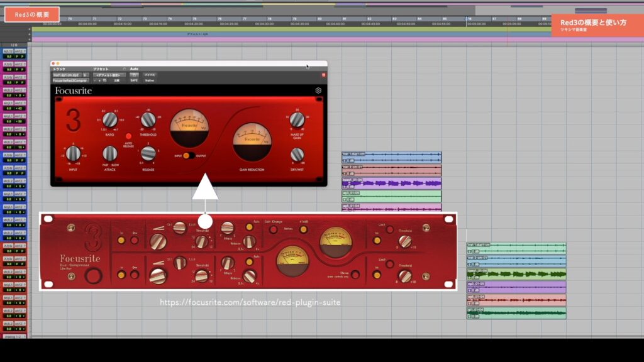Click bar 74 on the bars ruler
Image resolution: width=644 pixels, height=362 pixels.
point(170,19)
